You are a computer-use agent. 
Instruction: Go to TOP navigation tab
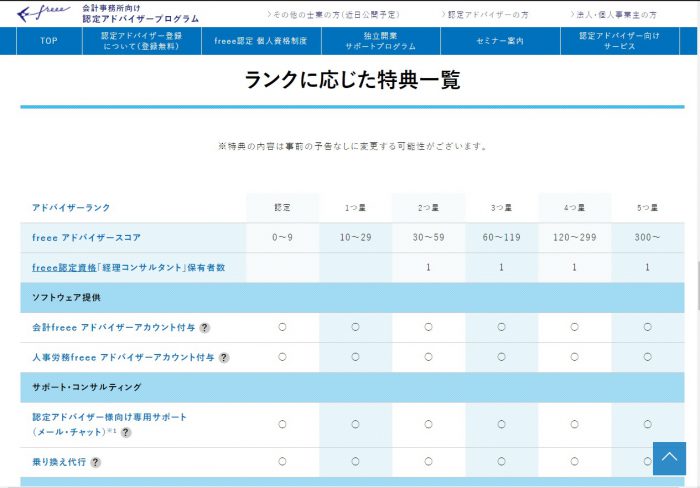tap(49, 41)
